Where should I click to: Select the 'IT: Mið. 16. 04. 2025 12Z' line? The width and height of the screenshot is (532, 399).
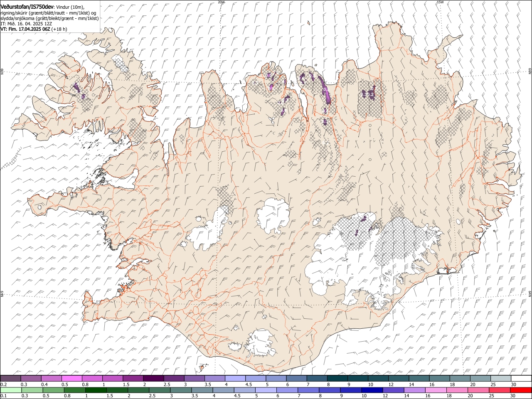click(x=26, y=24)
